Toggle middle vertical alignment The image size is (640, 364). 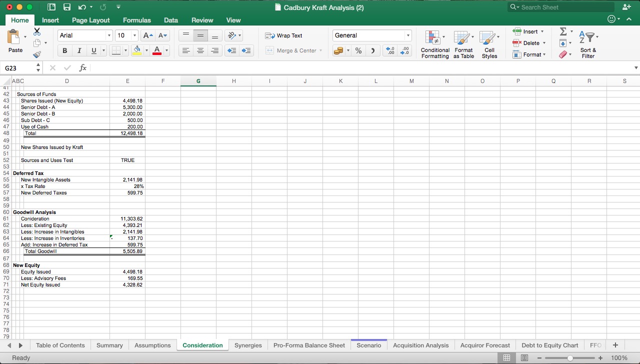(200, 35)
